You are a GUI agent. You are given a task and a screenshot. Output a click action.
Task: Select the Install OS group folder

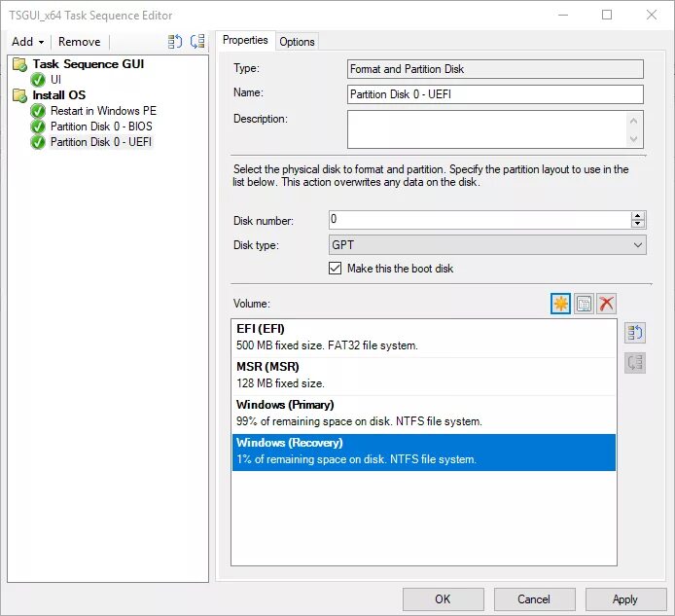pos(59,94)
